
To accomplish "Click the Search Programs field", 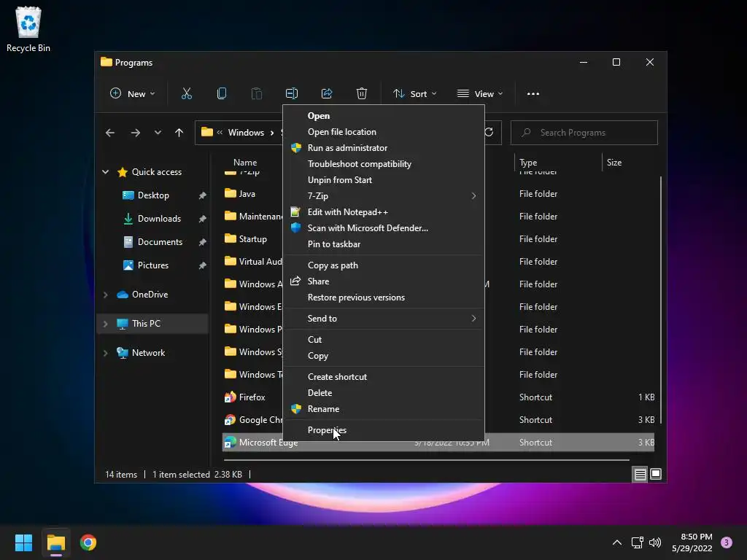I will [584, 133].
